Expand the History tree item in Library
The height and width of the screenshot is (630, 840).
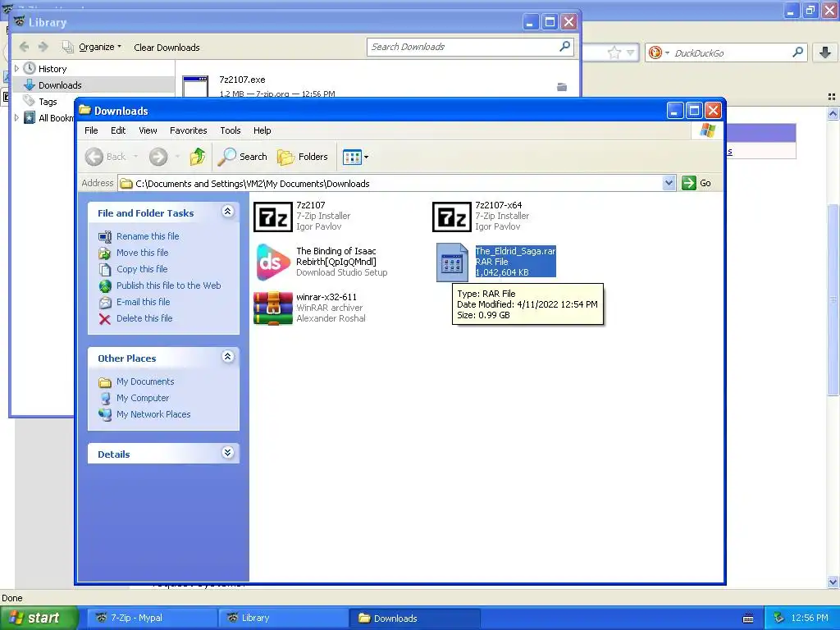16,69
